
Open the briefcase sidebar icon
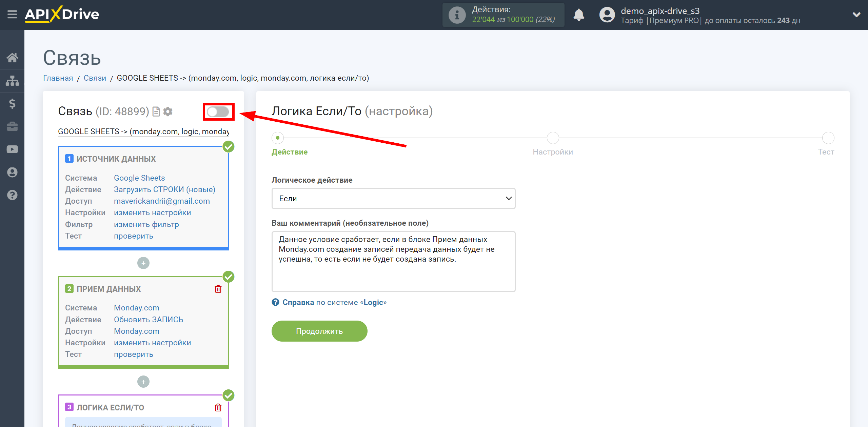click(x=12, y=126)
